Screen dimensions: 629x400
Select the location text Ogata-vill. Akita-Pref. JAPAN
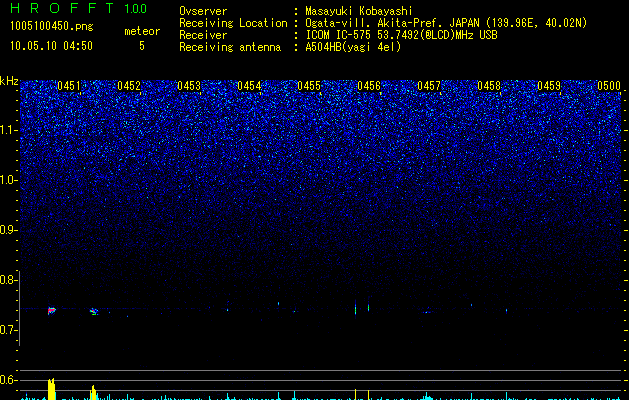tap(392, 23)
